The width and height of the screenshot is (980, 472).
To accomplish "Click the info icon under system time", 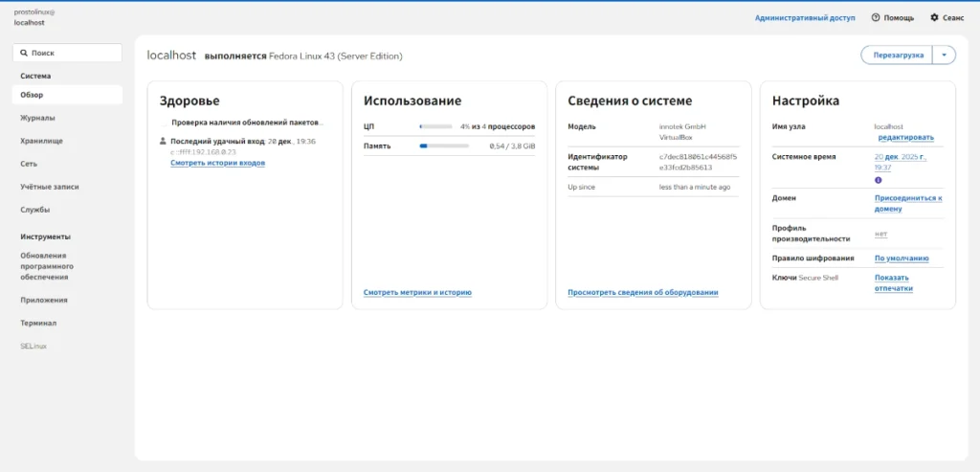I will (x=879, y=180).
